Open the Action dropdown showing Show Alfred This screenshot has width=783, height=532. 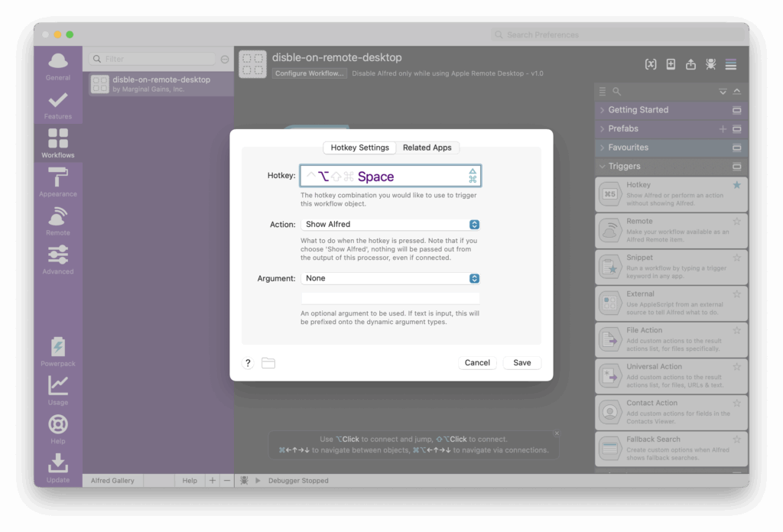[x=390, y=225]
